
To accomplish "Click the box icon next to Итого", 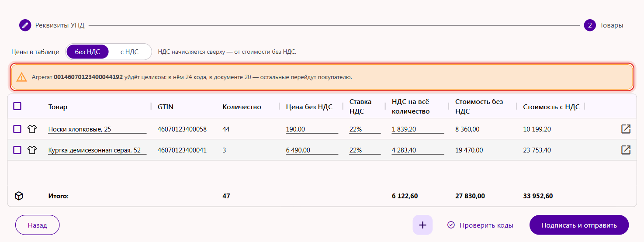I will point(19,196).
